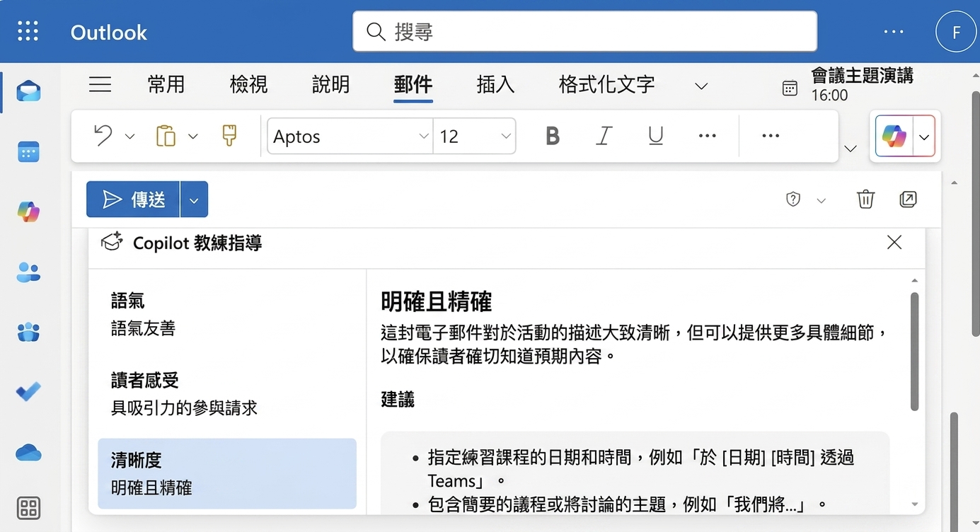The height and width of the screenshot is (532, 980).
Task: Open the app launcher grid
Action: [28, 32]
